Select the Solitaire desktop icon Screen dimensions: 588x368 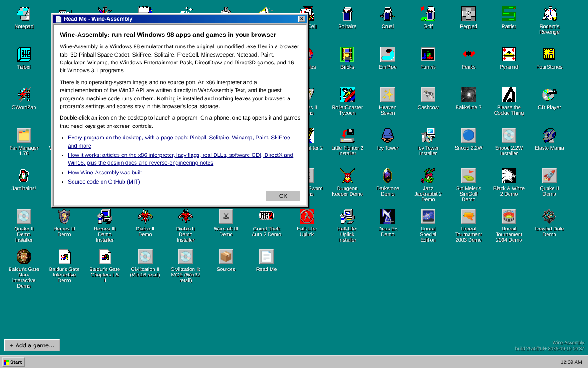pos(347,14)
